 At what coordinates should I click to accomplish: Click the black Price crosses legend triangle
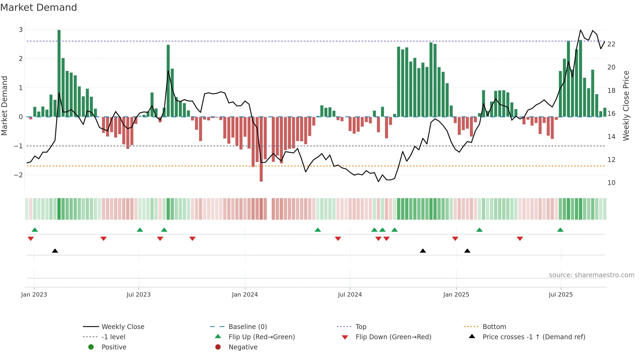click(472, 336)
